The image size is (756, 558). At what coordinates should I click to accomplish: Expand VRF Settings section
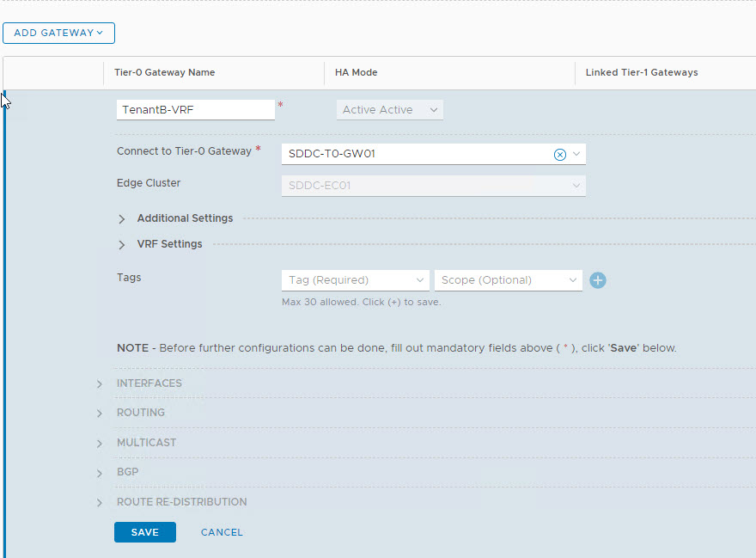[x=122, y=244]
